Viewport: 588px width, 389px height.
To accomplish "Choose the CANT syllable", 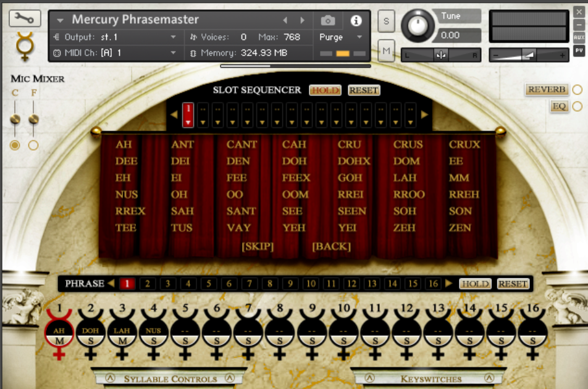I will pos(242,144).
